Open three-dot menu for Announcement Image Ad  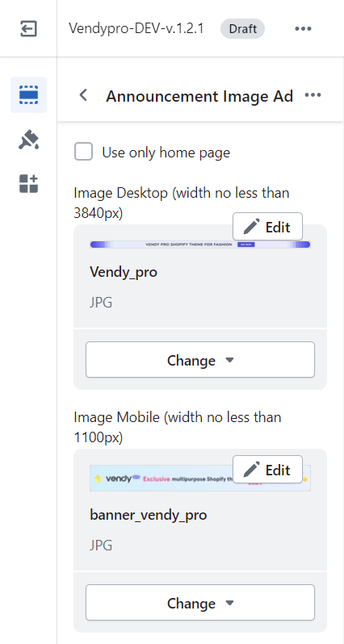tap(313, 95)
